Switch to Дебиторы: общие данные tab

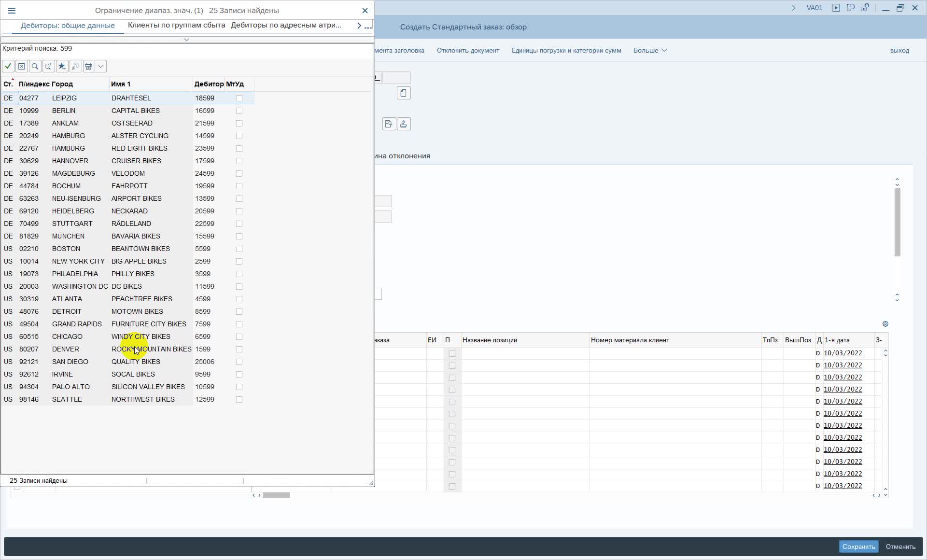(68, 26)
